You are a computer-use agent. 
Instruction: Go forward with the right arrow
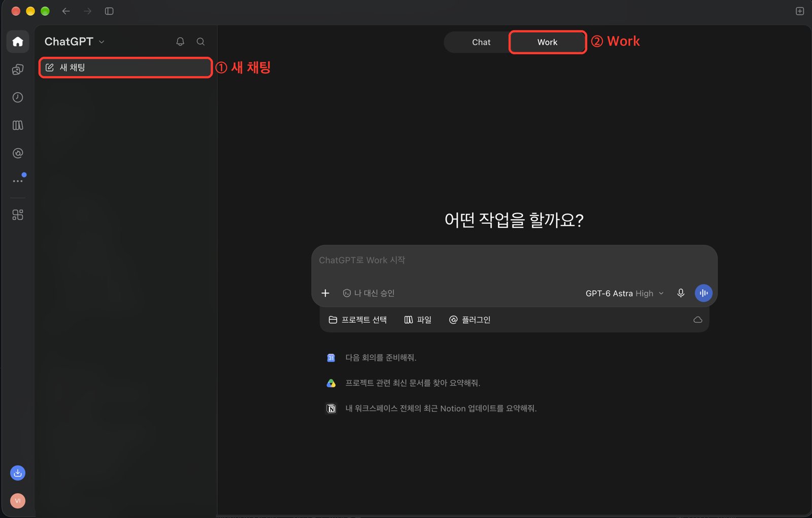pos(88,11)
